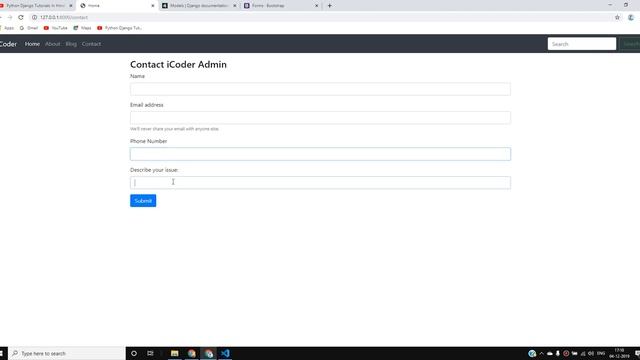This screenshot has height=360, width=640.
Task: Focus the Email address input field
Action: coord(320,118)
